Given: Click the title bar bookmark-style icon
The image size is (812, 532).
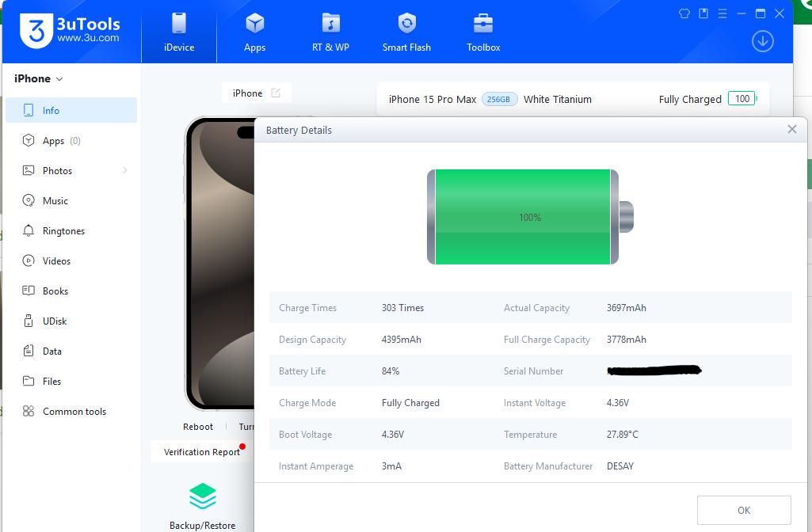Looking at the screenshot, I should 703,13.
